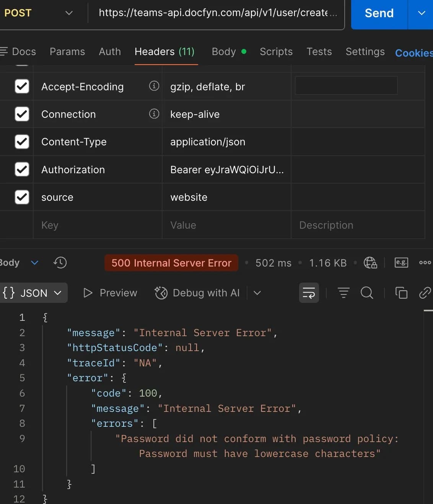Send the request
433x504 pixels.
(x=379, y=13)
